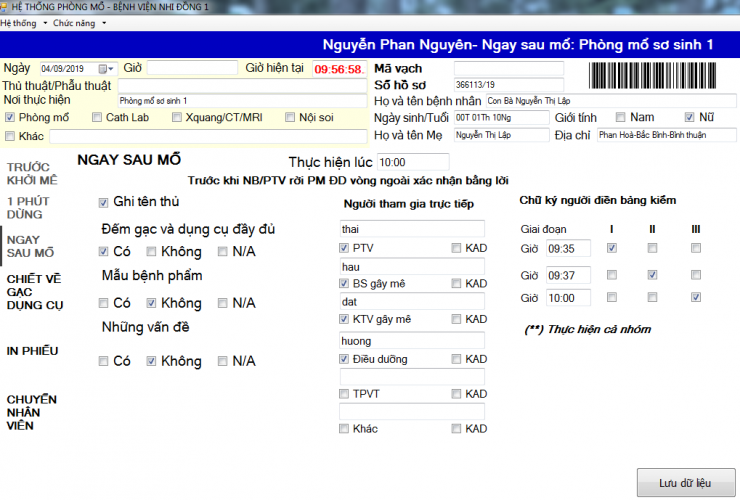
Task: Open the Chức năng menu
Action: coord(78,22)
